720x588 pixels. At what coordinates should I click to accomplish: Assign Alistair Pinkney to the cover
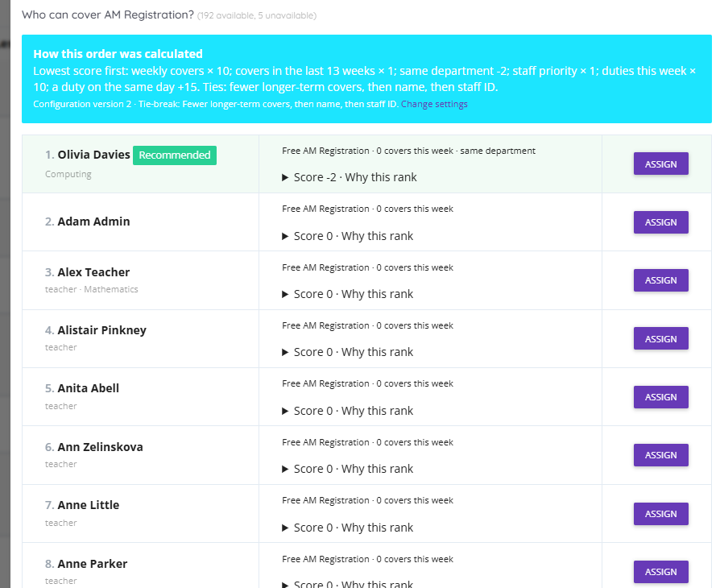(x=660, y=338)
